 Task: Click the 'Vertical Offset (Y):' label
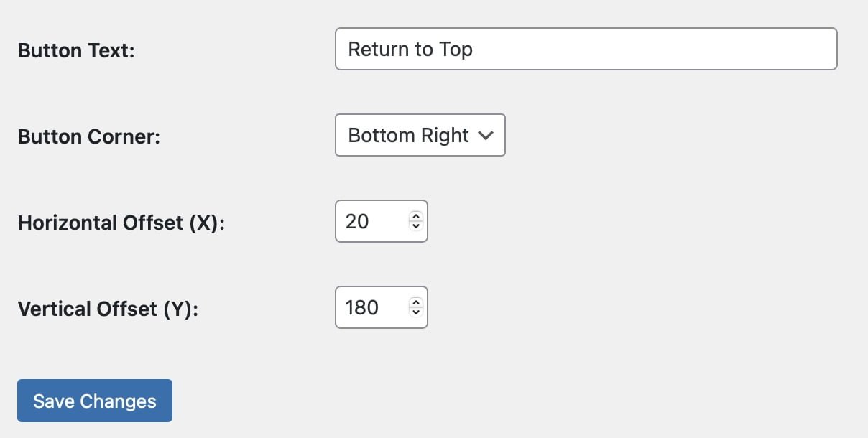click(x=108, y=309)
